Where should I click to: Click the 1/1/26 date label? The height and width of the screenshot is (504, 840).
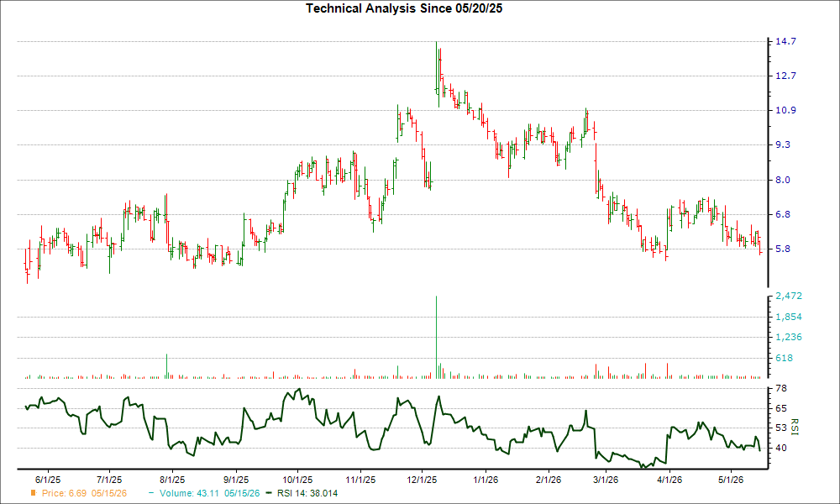pyautogui.click(x=486, y=480)
